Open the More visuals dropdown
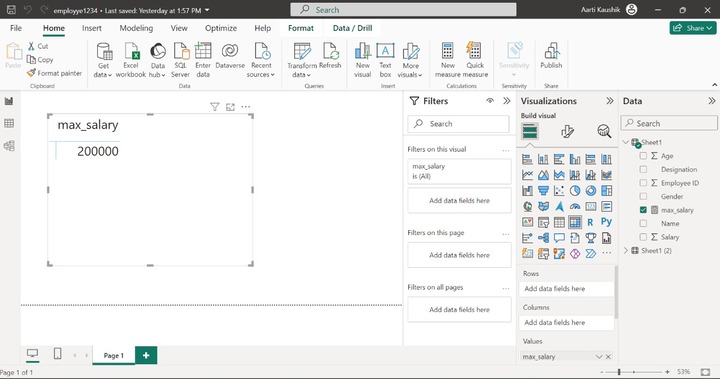720x379 pixels. click(x=410, y=60)
